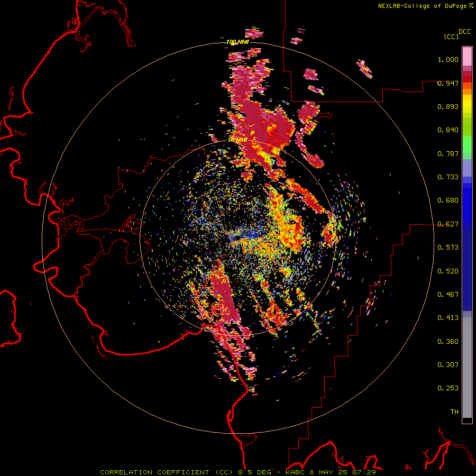
Task: Click the CORRELATION COEFFICIENT (CC) caption text
Action: (x=166, y=472)
